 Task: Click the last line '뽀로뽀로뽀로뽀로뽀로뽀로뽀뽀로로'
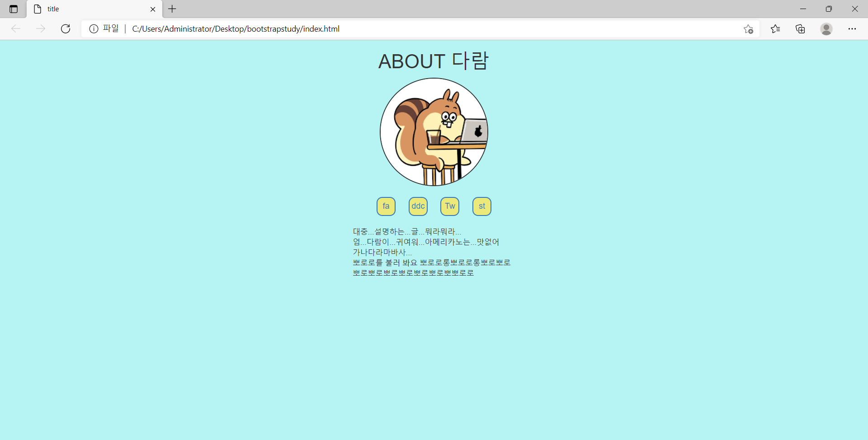pos(413,273)
